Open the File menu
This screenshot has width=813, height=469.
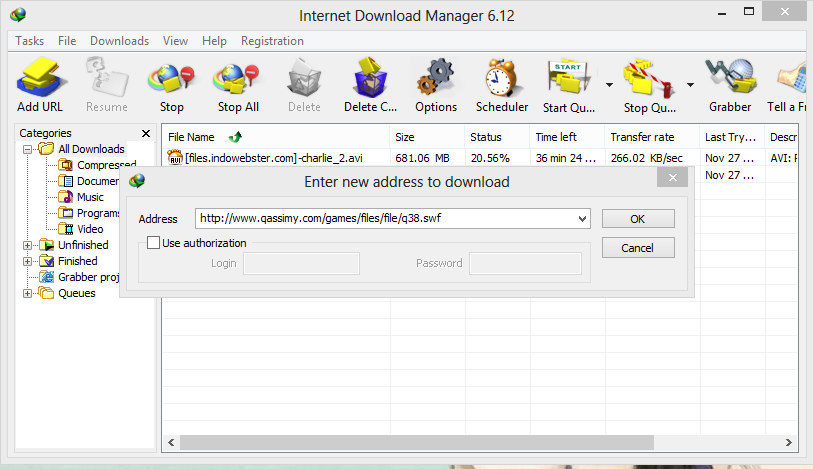click(x=67, y=41)
